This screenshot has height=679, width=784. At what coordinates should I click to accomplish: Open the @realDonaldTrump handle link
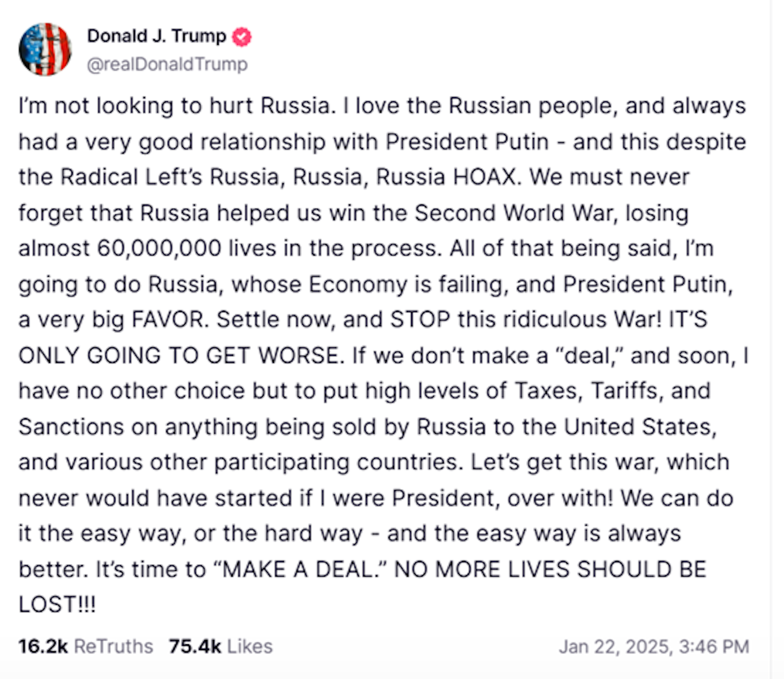[x=167, y=64]
